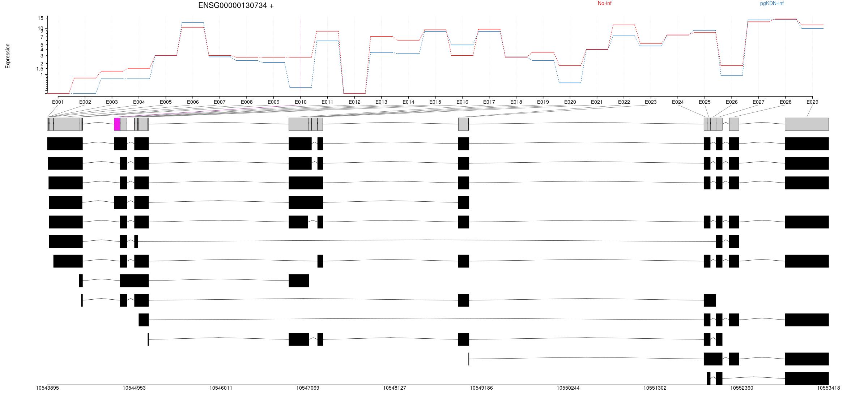
Task: Click the y-axis tick value 15
Action: pos(40,18)
